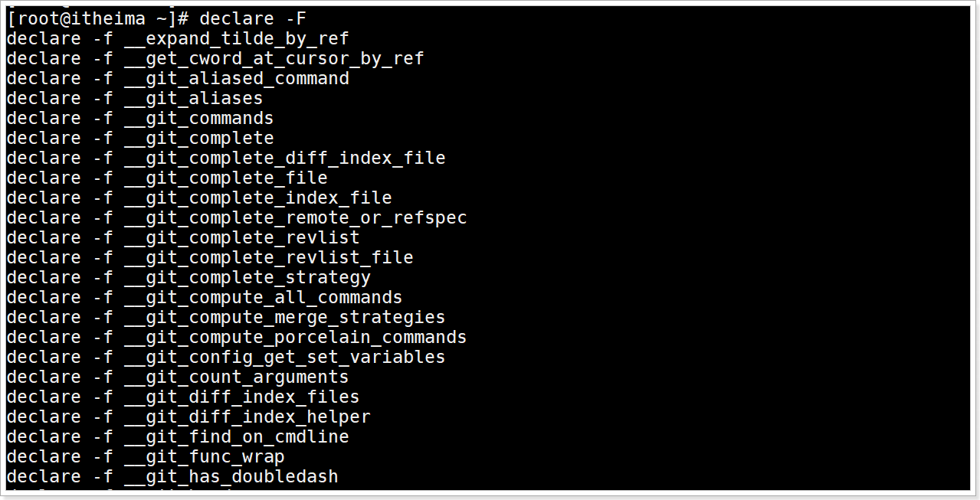Click on __git_count_arguments text
This screenshot has height=500, width=980.
click(236, 377)
